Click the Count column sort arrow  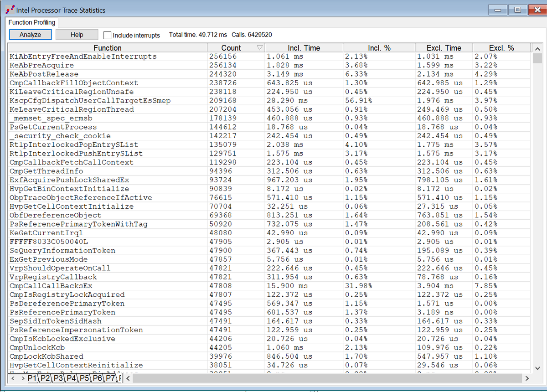(259, 48)
